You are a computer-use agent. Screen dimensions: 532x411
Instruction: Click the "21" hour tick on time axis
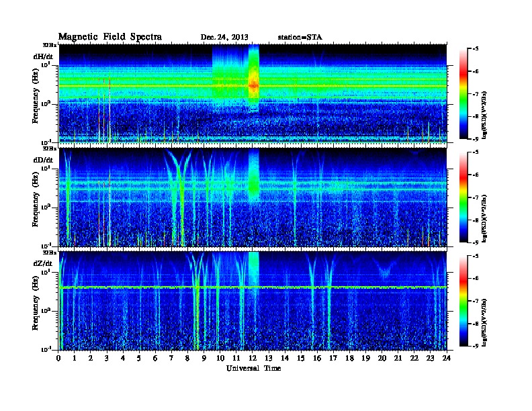[398, 358]
